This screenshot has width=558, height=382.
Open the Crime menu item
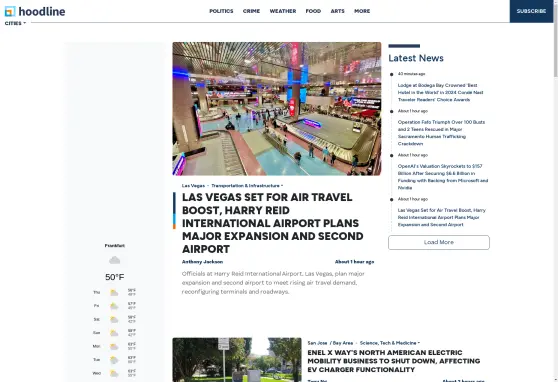click(x=251, y=11)
